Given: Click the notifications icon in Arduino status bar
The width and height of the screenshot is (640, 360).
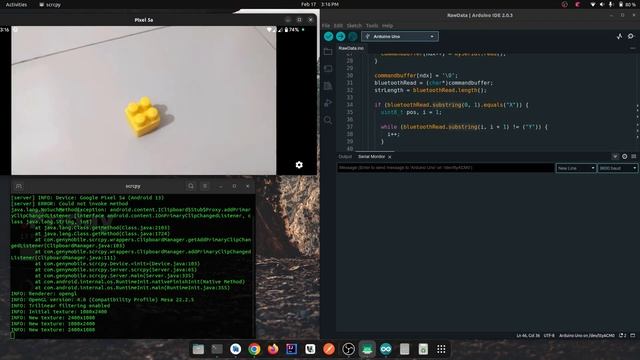Looking at the screenshot, I should tap(622, 336).
